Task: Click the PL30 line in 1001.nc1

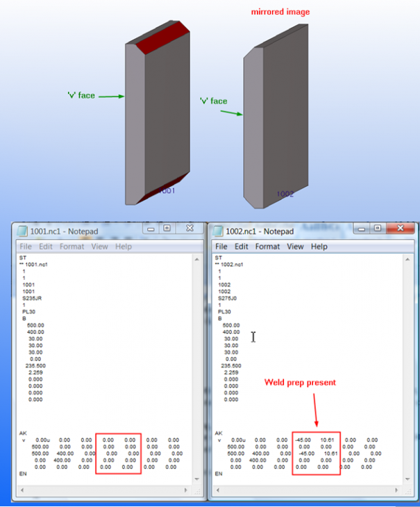Action: pyautogui.click(x=28, y=312)
